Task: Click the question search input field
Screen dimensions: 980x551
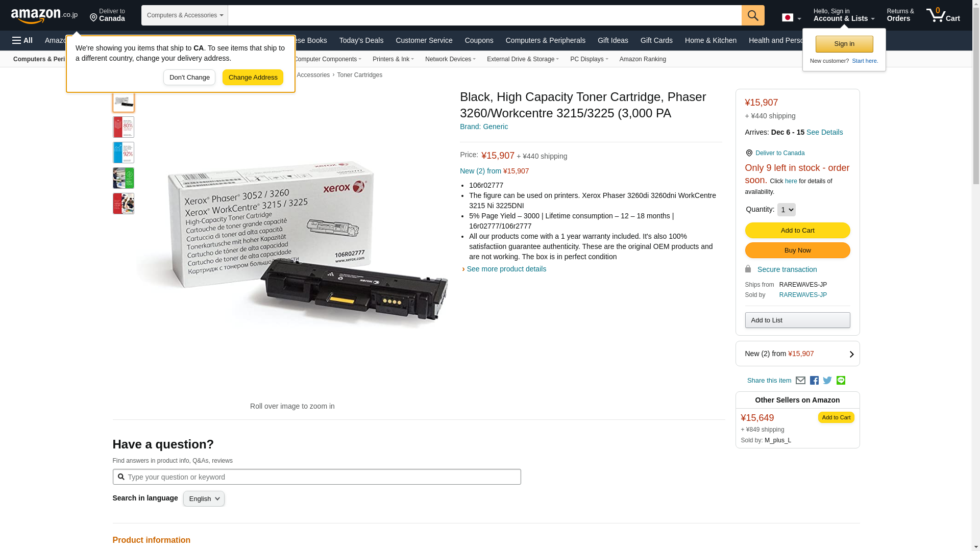Action: (316, 477)
